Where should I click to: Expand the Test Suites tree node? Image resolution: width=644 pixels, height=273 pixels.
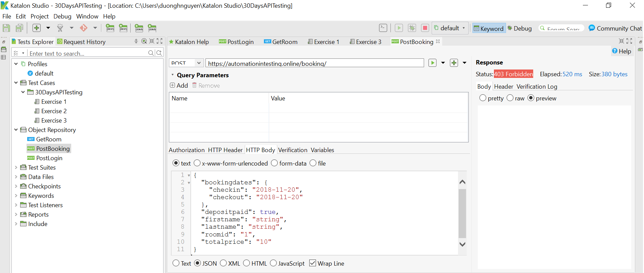click(16, 167)
